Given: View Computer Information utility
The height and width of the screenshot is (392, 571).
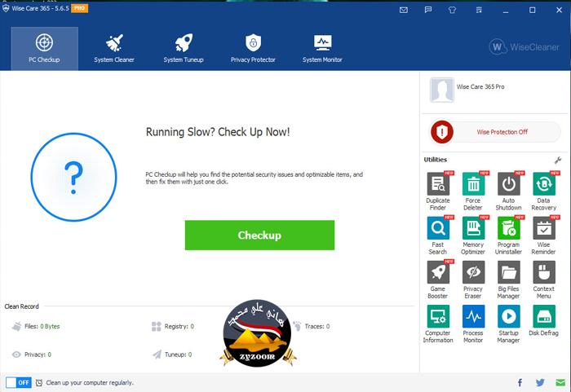Looking at the screenshot, I should (x=438, y=324).
